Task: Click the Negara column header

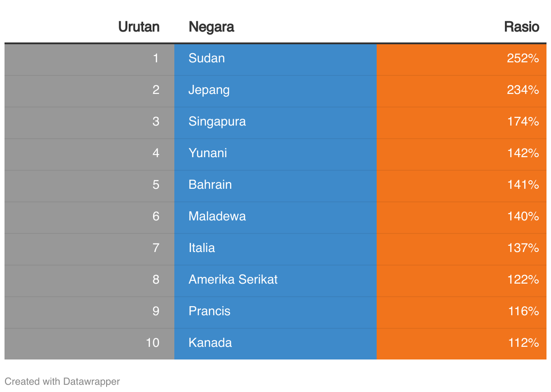Action: [x=211, y=27]
